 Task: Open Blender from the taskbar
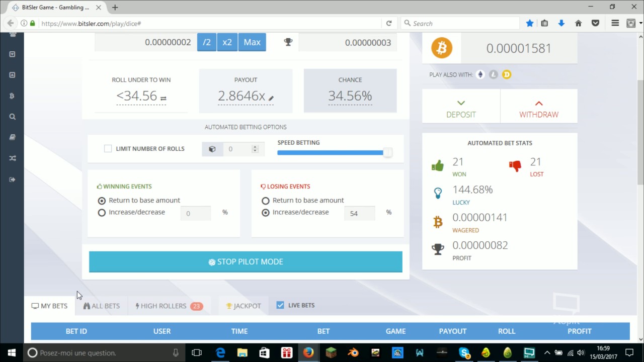(353, 352)
